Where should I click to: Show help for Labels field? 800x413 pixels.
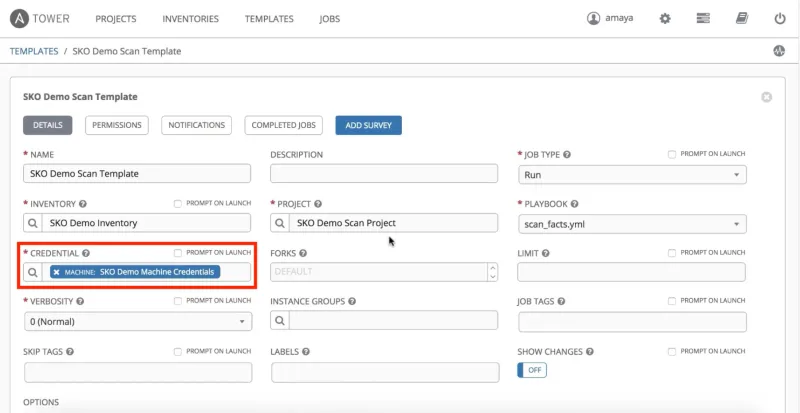(306, 352)
